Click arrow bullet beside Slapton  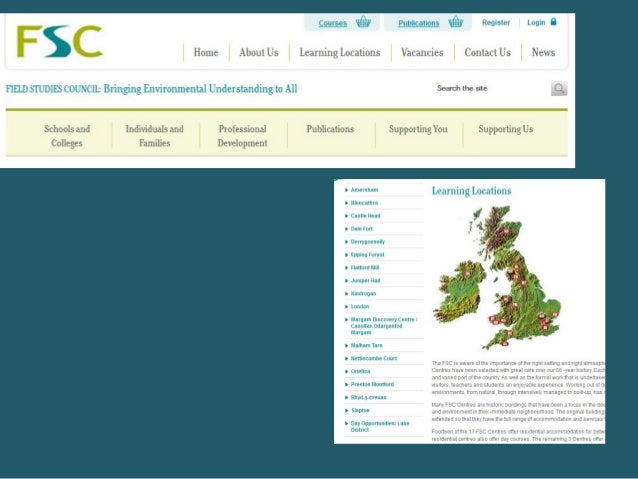[346, 411]
